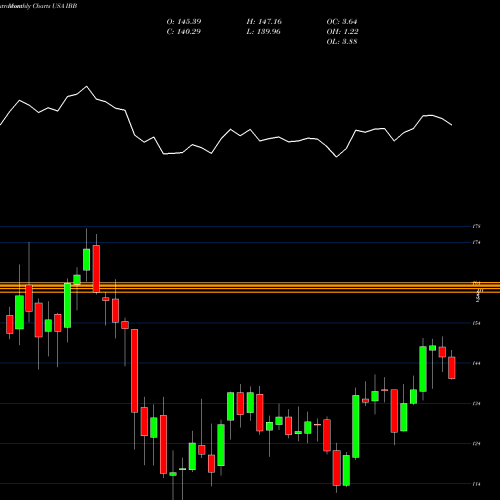Click the 'OC: 3.64' value
The width and height of the screenshot is (500, 500).
tap(342, 22)
